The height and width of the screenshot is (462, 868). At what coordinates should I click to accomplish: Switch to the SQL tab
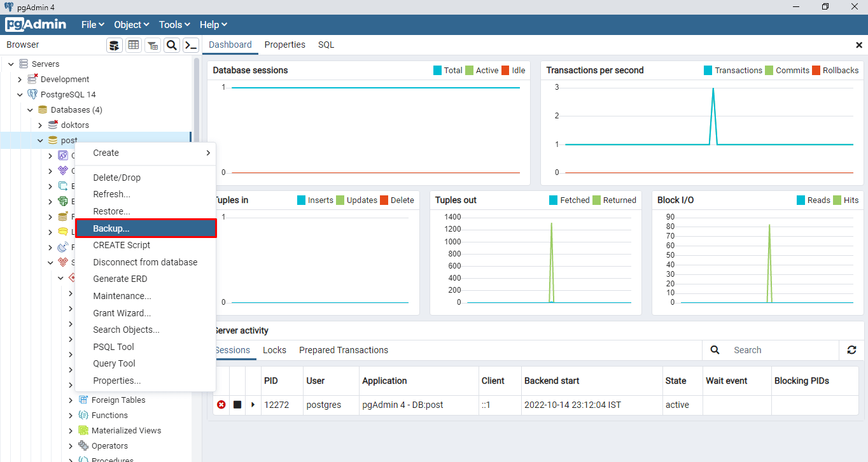(326, 45)
